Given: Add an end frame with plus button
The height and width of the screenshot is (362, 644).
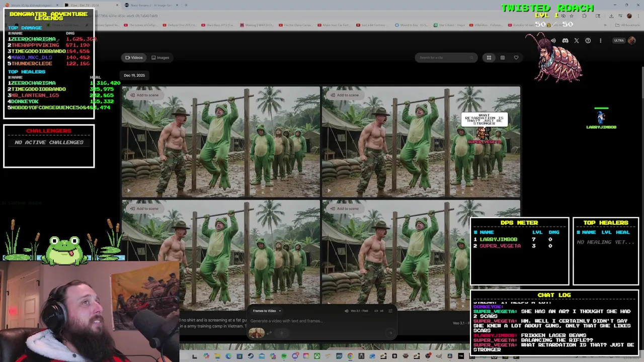Looking at the screenshot, I should (282, 333).
